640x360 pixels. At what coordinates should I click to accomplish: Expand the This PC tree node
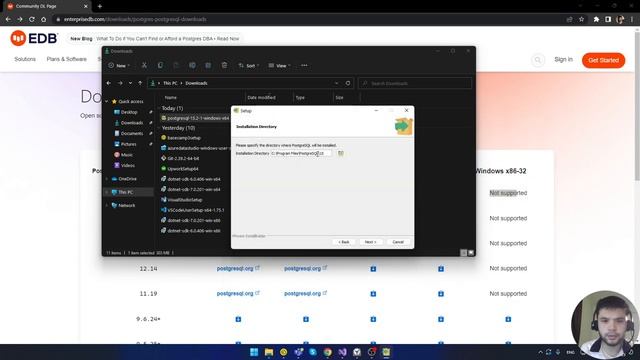tap(107, 192)
